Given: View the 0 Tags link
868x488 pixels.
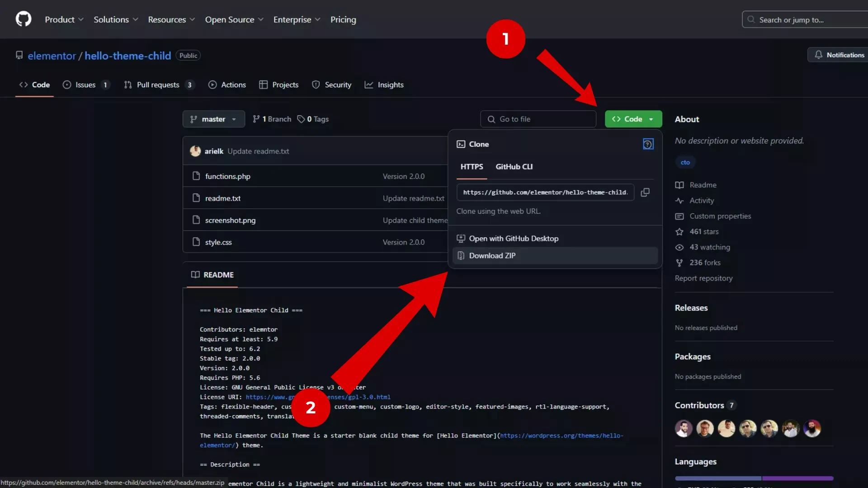Looking at the screenshot, I should [313, 119].
